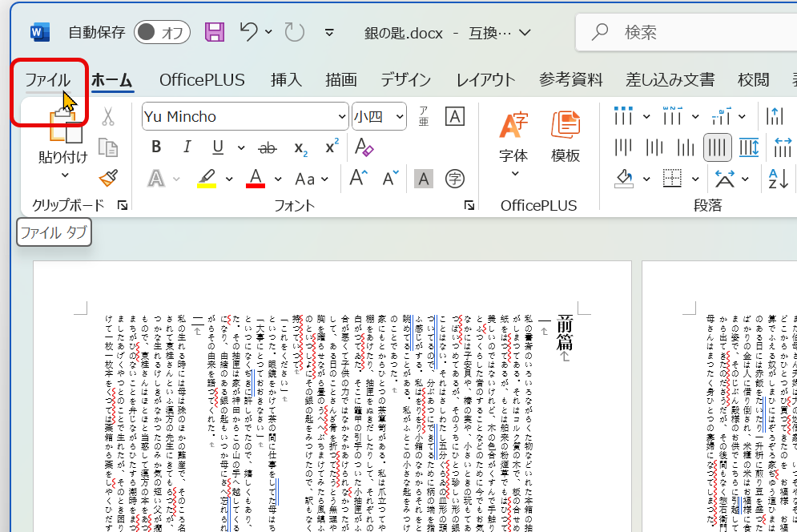Click the numbering list icon

click(673, 116)
